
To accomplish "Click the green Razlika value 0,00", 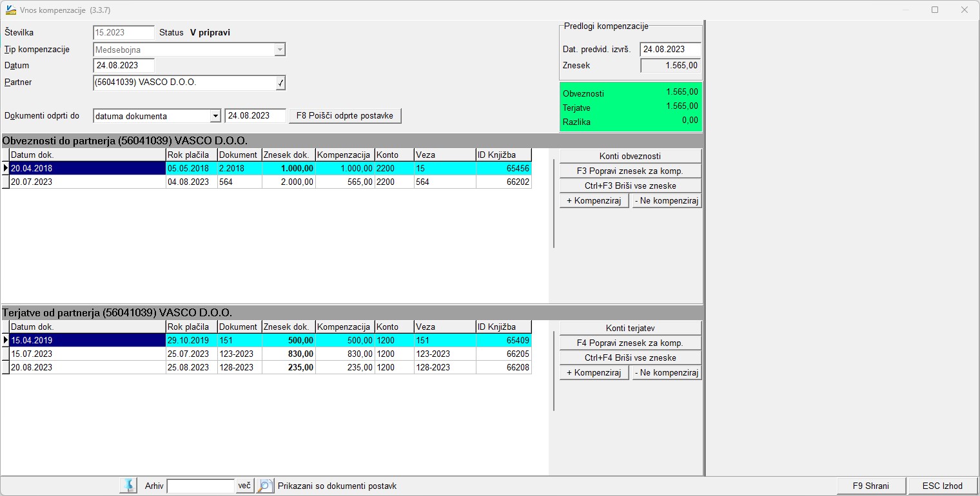I will [x=690, y=120].
